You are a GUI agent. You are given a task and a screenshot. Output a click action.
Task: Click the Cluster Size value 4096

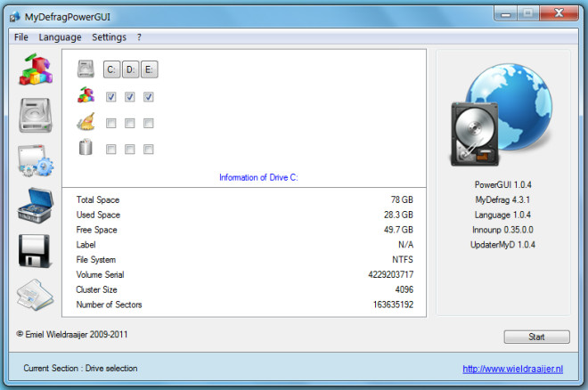tap(404, 289)
